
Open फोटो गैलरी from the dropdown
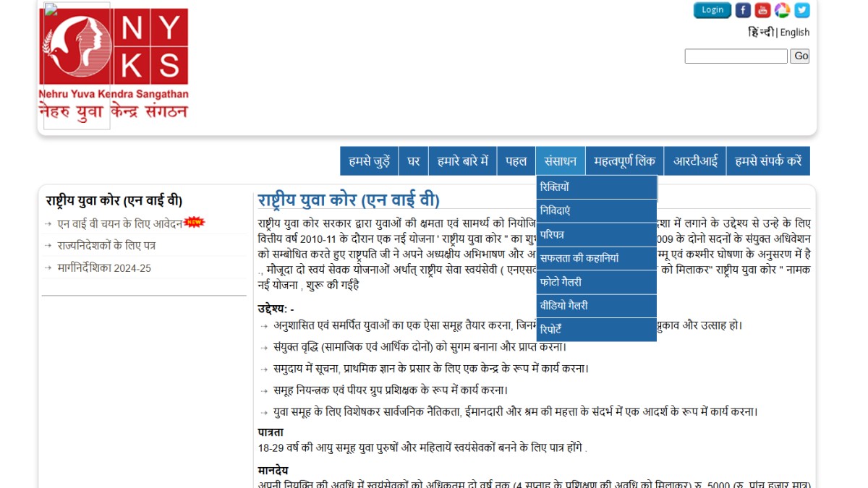click(561, 282)
